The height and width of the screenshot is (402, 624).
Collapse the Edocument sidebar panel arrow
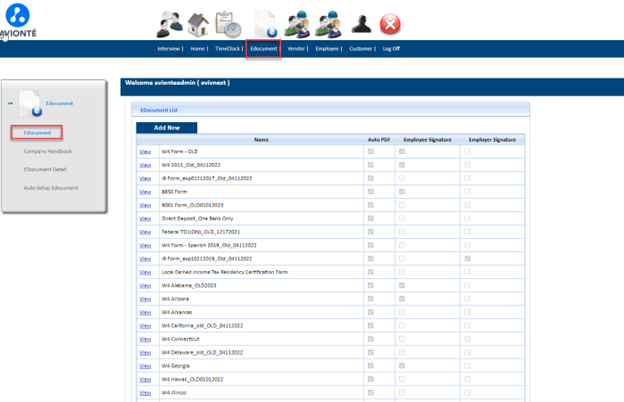[x=11, y=103]
